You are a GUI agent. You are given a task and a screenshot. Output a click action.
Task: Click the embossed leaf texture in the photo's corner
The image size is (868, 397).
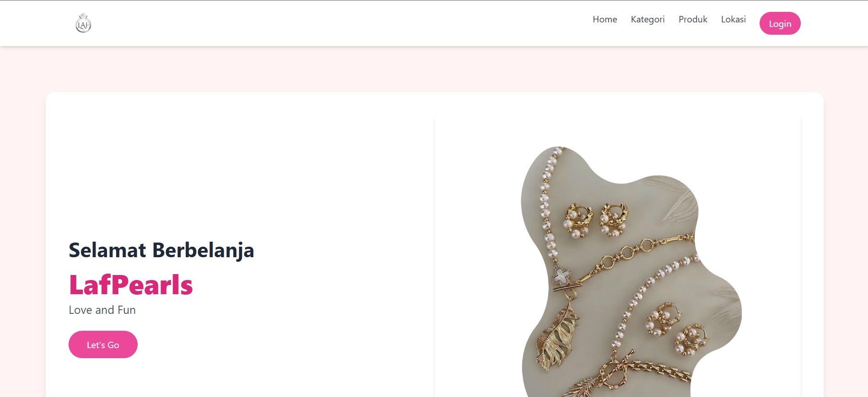coord(677,199)
